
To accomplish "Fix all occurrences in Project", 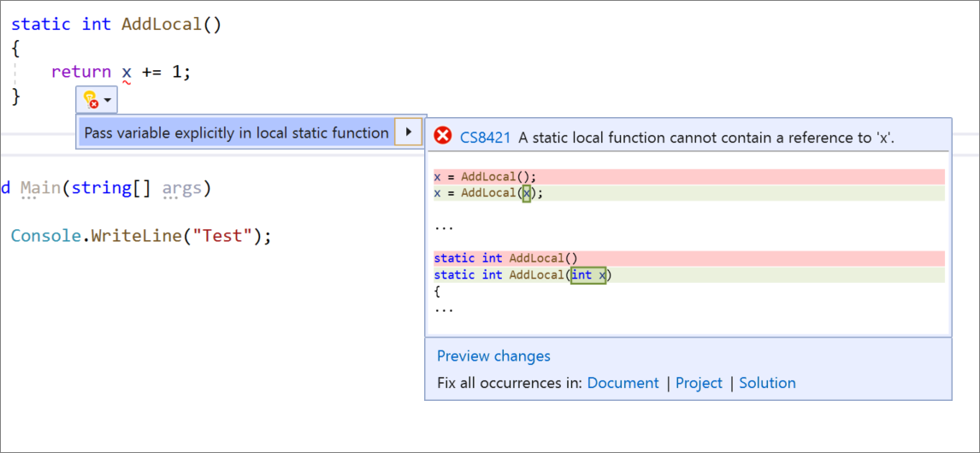I will tap(699, 383).
